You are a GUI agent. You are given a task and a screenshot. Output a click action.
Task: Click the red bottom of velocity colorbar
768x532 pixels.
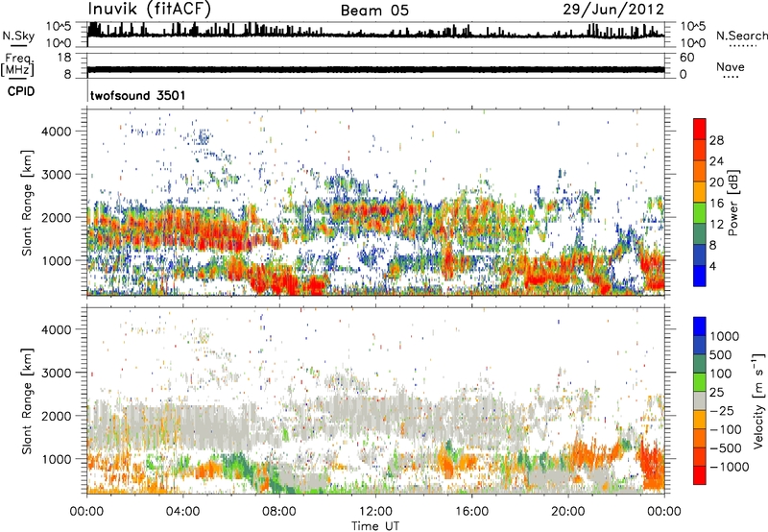(700, 475)
